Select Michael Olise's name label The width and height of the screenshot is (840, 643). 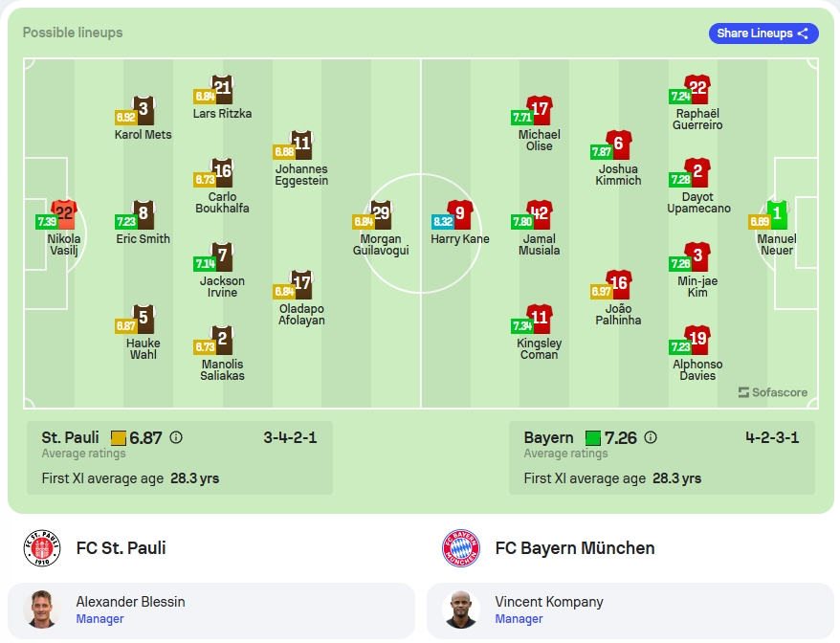point(540,141)
